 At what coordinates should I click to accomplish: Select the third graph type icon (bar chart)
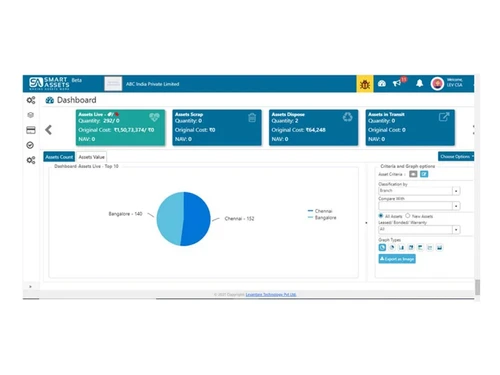point(401,247)
